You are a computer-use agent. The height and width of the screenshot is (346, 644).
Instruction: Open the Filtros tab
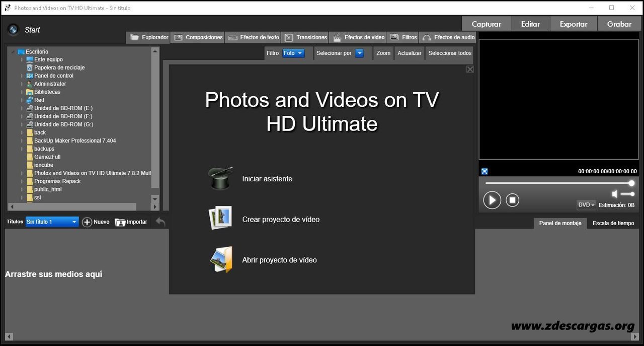[x=403, y=37]
